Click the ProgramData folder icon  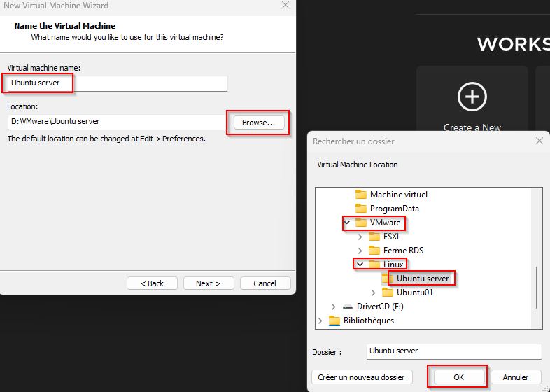click(x=361, y=209)
